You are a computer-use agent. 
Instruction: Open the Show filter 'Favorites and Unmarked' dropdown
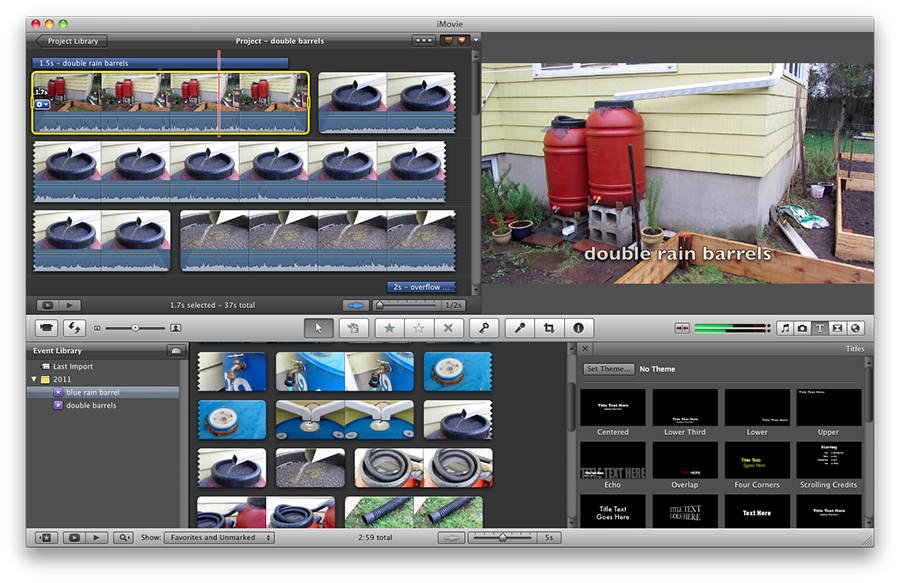point(219,538)
